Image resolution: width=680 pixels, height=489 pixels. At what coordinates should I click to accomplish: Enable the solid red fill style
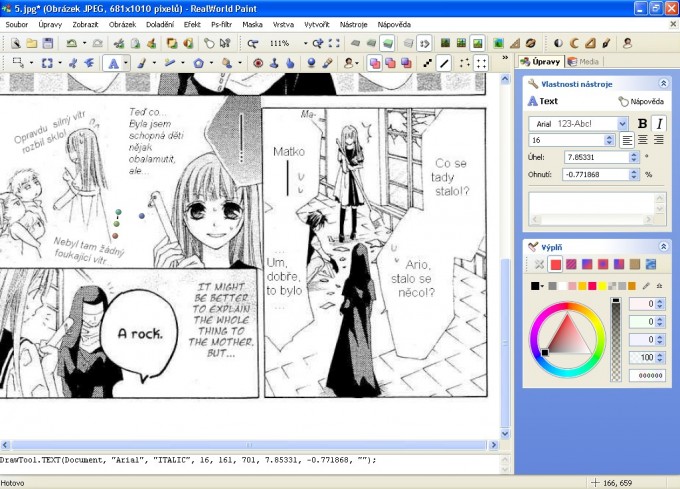click(556, 264)
